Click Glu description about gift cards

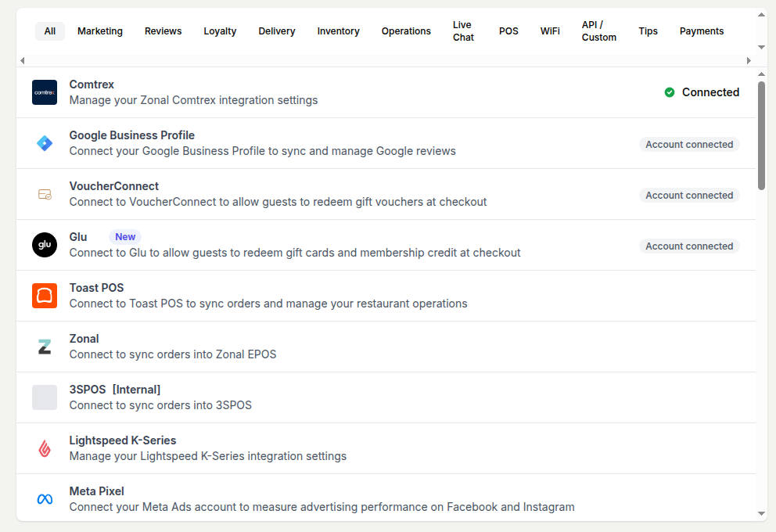pyautogui.click(x=295, y=253)
